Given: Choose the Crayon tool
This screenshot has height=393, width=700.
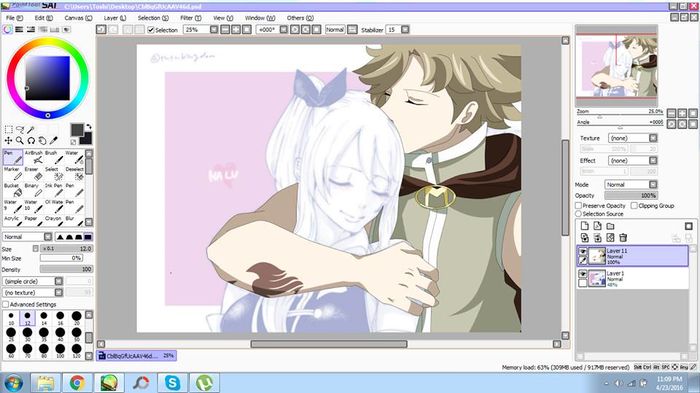Looking at the screenshot, I should 54,220.
